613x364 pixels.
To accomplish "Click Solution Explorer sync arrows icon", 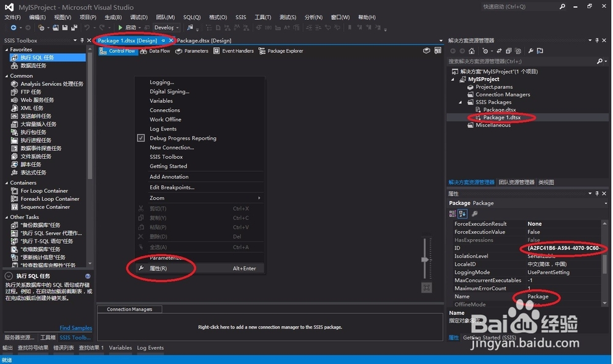I will 499,51.
